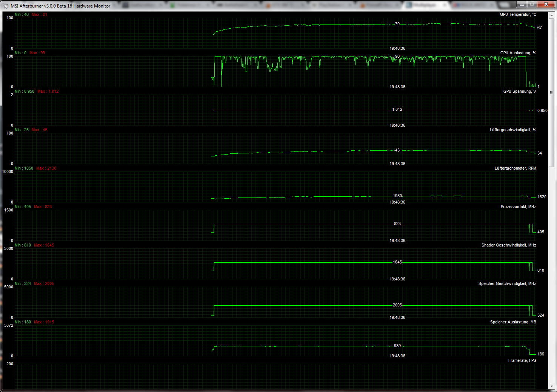The image size is (557, 392).
Task: Click the MSI Afterburner title bar icon
Action: coord(6,6)
